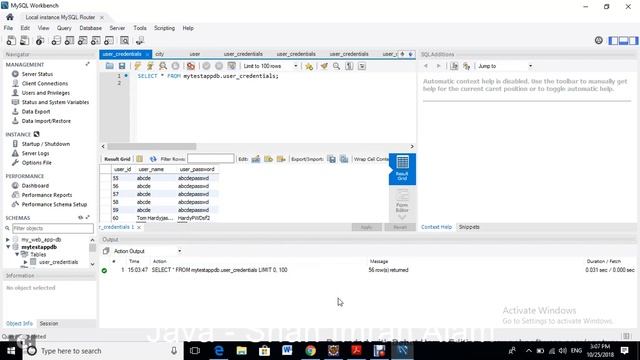Open the Limit to 100 rows dropdown
Screen dimensions: 640x360
[270, 66]
